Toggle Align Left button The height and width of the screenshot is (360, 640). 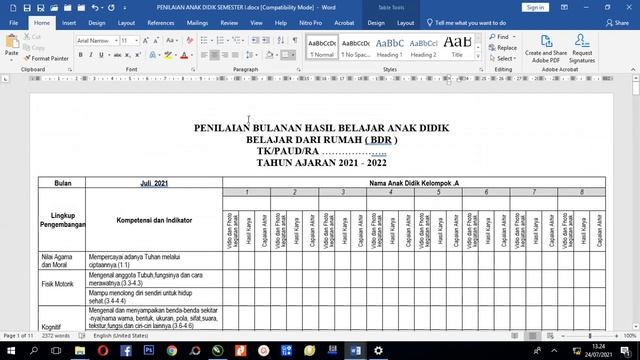pyautogui.click(x=204, y=55)
